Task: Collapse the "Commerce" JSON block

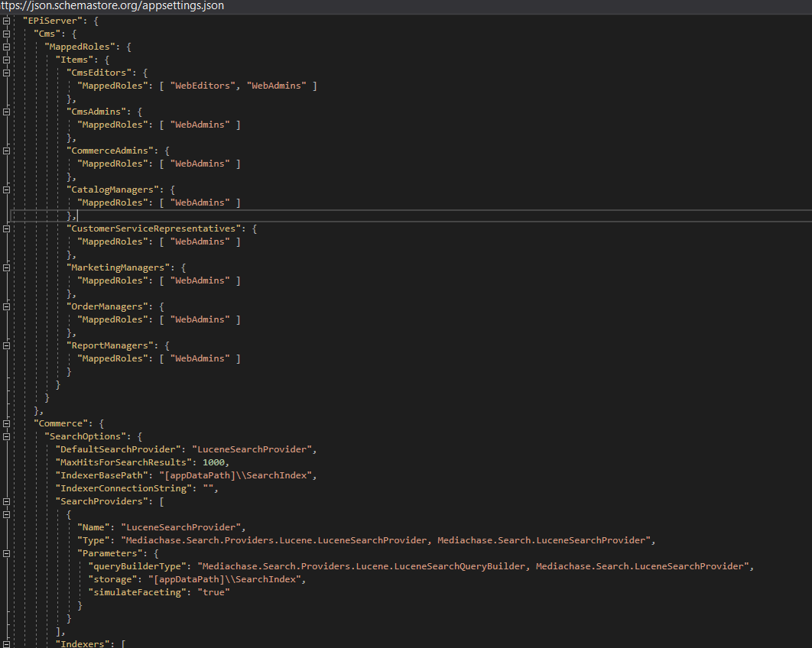Action: pos(6,423)
